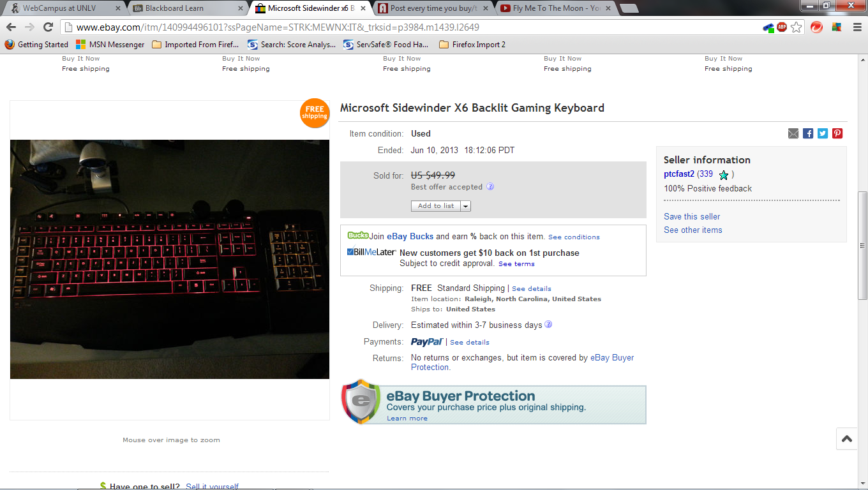Screen dimensions: 868x490
Task: Click the eBay Buyer Protection shield banner
Action: pos(493,402)
